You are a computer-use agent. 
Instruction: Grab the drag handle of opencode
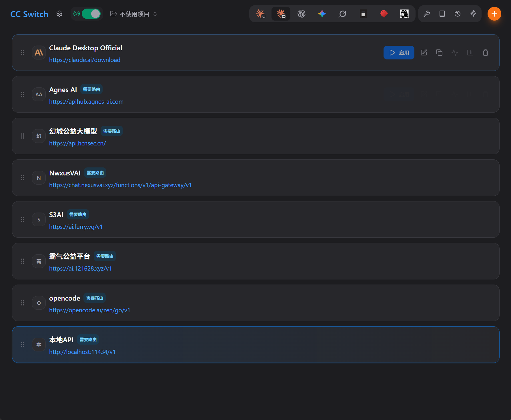pyautogui.click(x=23, y=303)
